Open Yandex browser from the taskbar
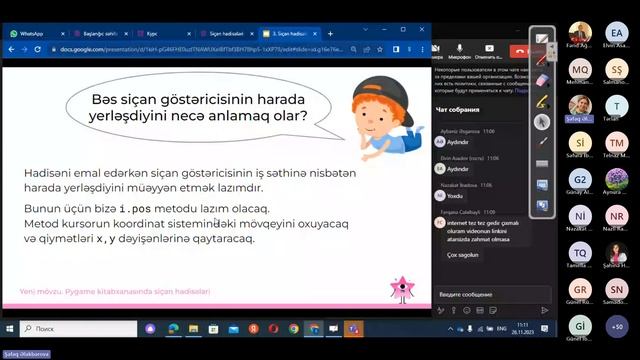640x360 pixels. click(253, 329)
